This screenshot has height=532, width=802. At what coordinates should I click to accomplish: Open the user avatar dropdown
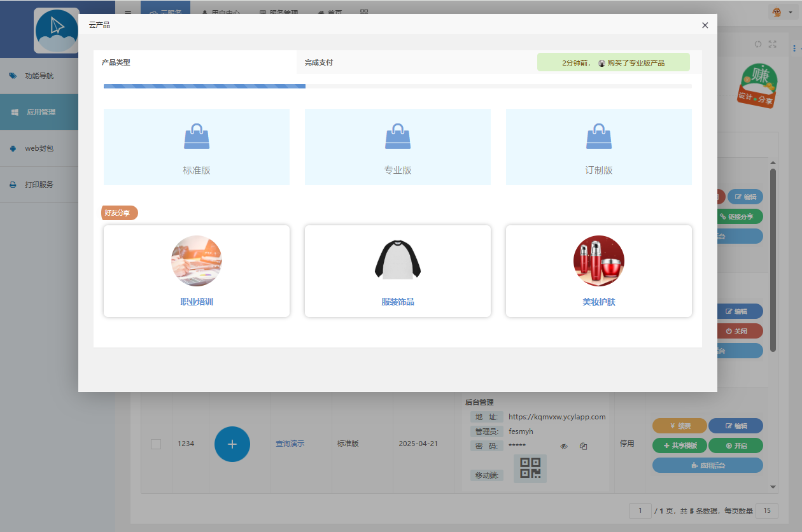780,12
